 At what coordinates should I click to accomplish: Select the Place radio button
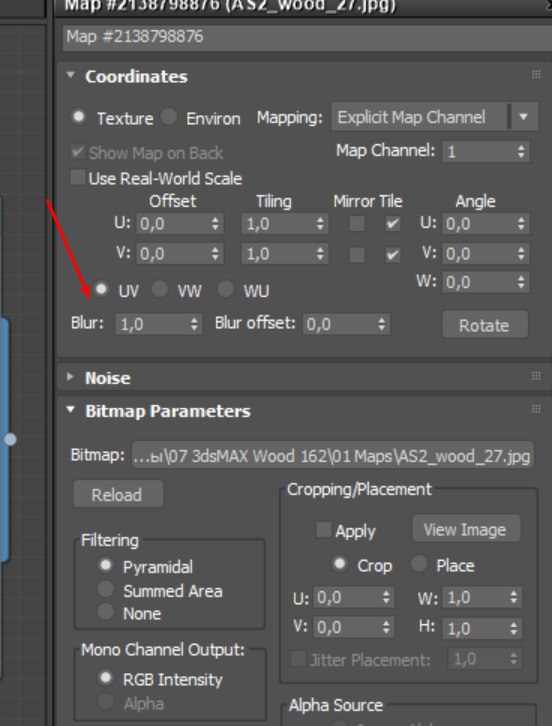point(420,563)
